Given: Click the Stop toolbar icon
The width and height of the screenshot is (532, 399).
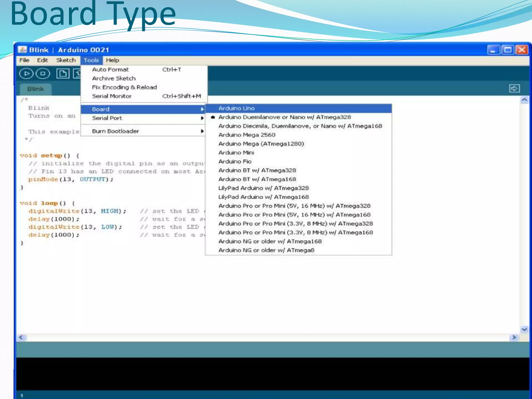Looking at the screenshot, I should pyautogui.click(x=43, y=74).
